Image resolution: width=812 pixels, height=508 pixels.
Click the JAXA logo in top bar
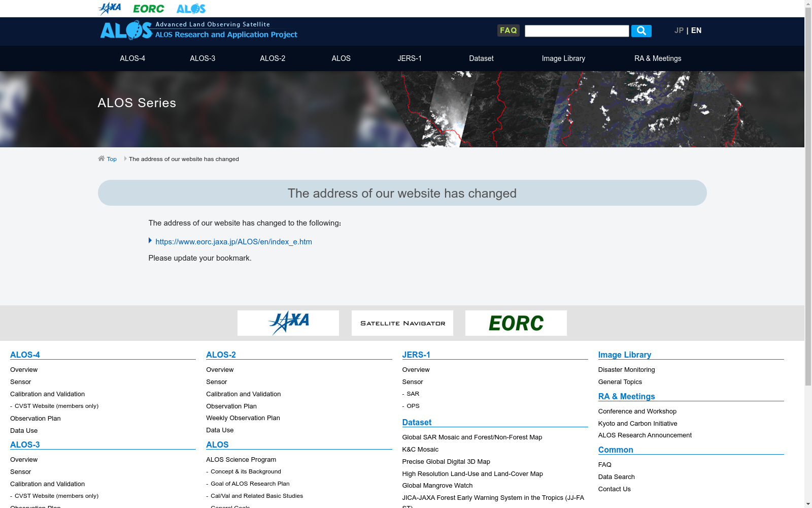point(110,9)
